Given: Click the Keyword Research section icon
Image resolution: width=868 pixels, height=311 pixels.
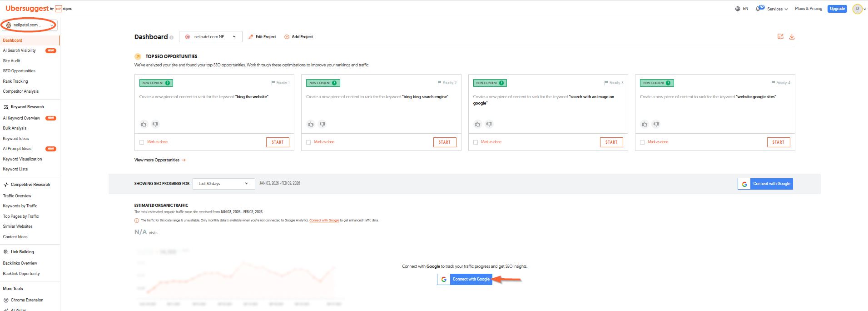Looking at the screenshot, I should 6,107.
